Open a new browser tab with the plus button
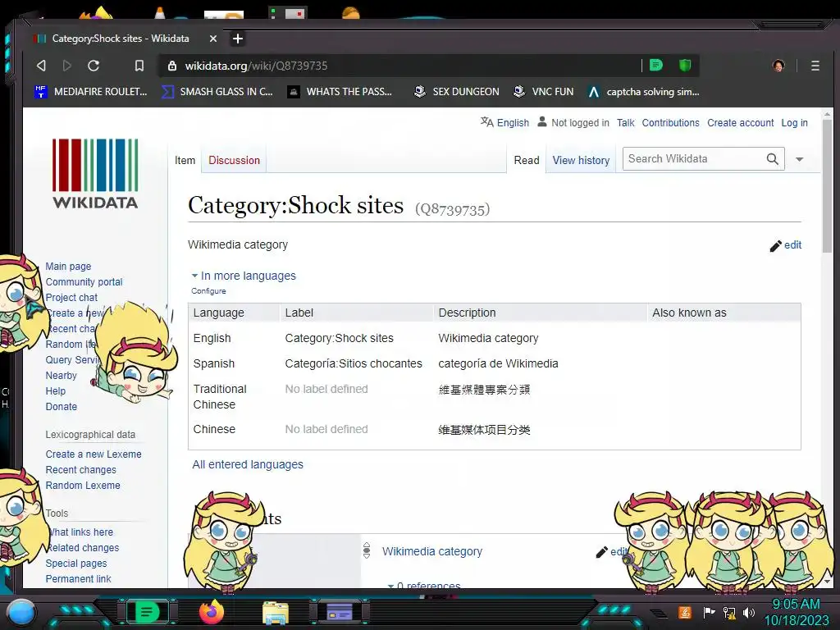840x630 pixels. click(238, 39)
